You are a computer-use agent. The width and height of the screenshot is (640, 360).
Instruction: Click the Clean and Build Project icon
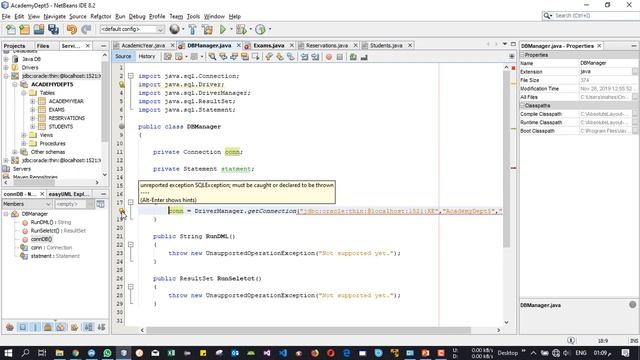pos(207,29)
